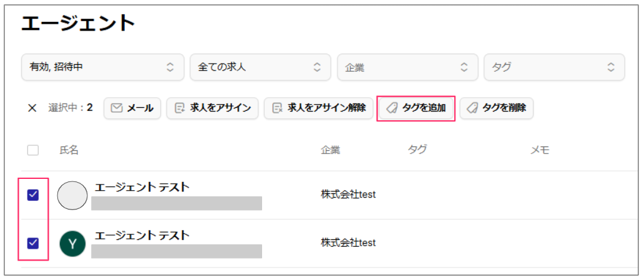
Task: Uncheck first エージェント テスト row checkbox
Action: [x=33, y=195]
